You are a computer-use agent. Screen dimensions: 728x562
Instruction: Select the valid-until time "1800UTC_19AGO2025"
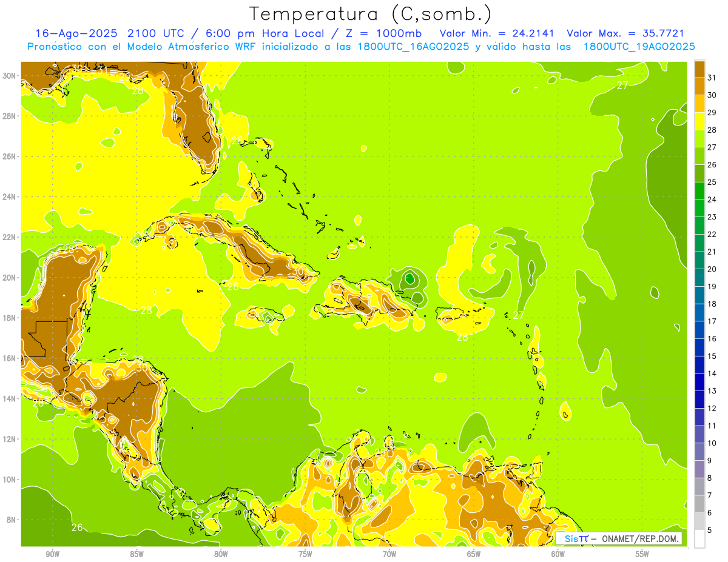tap(639, 47)
